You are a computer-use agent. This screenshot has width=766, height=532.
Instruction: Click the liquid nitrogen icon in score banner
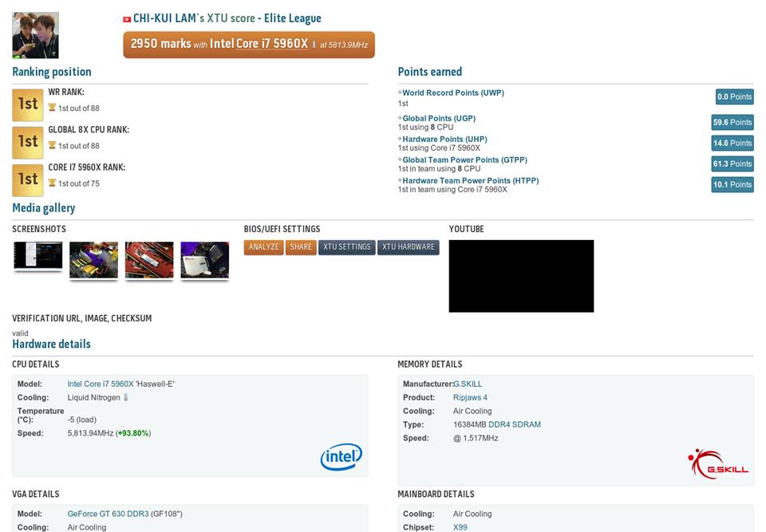point(314,45)
